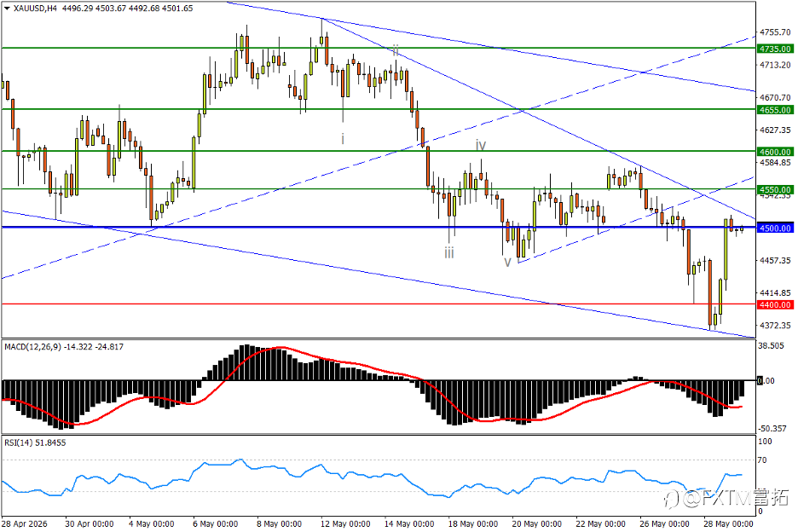798x532 pixels.
Task: Click the 4457.35 price axis value
Action: (775, 260)
